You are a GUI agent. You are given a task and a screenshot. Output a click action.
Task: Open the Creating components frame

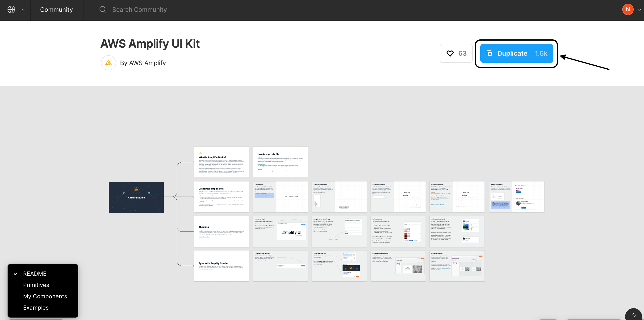tap(222, 197)
